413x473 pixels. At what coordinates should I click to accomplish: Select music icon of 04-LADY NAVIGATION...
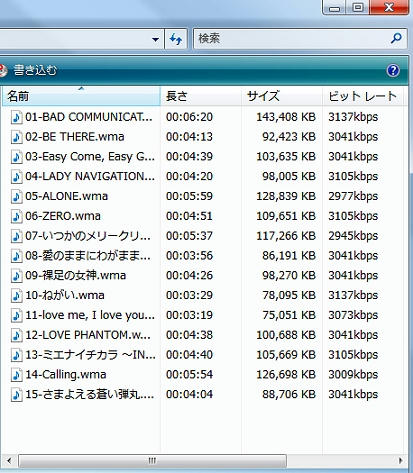17,177
